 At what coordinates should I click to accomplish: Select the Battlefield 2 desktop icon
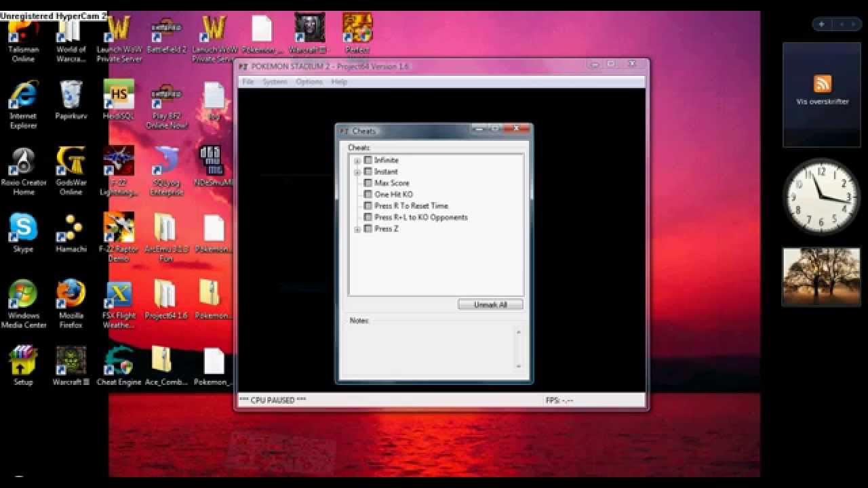(166, 35)
